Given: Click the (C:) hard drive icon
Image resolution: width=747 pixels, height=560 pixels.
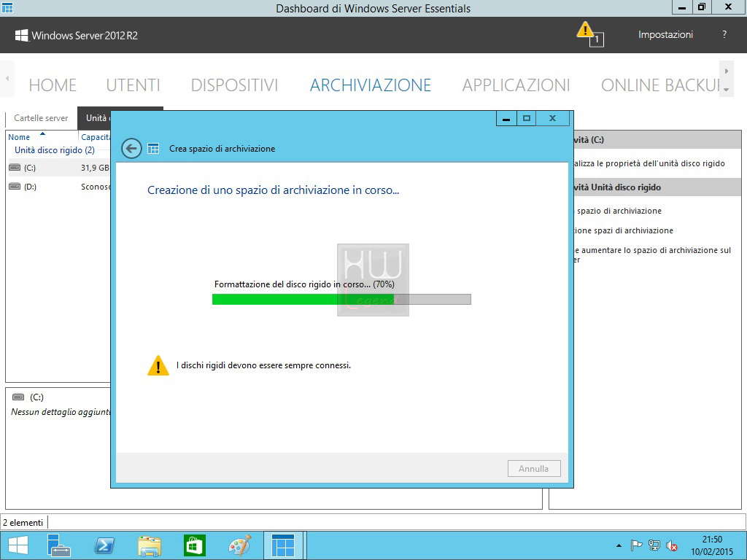Looking at the screenshot, I should [15, 168].
